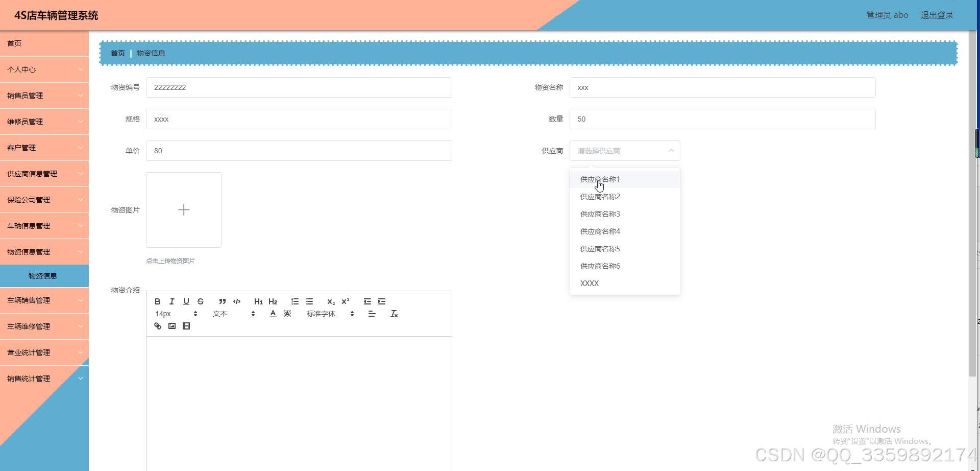Apply strikethrough formatting in the editor
Image resolution: width=980 pixels, height=471 pixels.
point(201,301)
